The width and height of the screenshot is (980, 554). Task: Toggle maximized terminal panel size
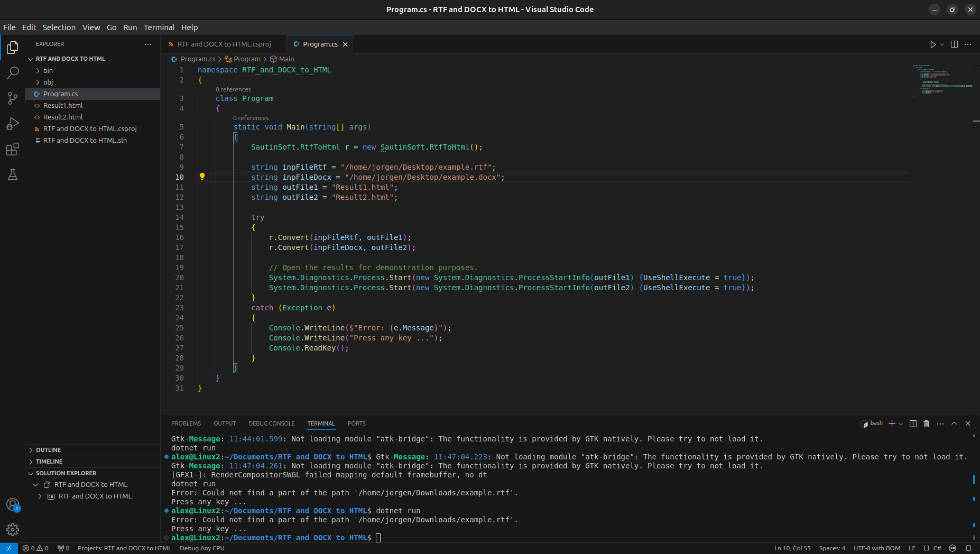(x=954, y=423)
